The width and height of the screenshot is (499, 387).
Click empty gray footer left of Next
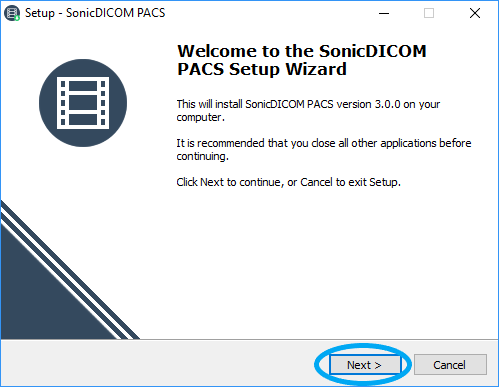(x=157, y=364)
